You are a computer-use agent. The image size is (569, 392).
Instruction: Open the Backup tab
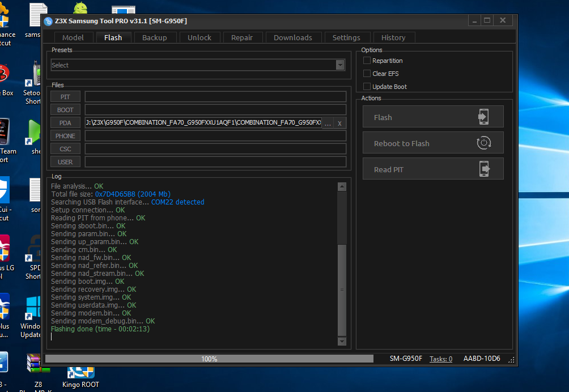click(x=155, y=37)
